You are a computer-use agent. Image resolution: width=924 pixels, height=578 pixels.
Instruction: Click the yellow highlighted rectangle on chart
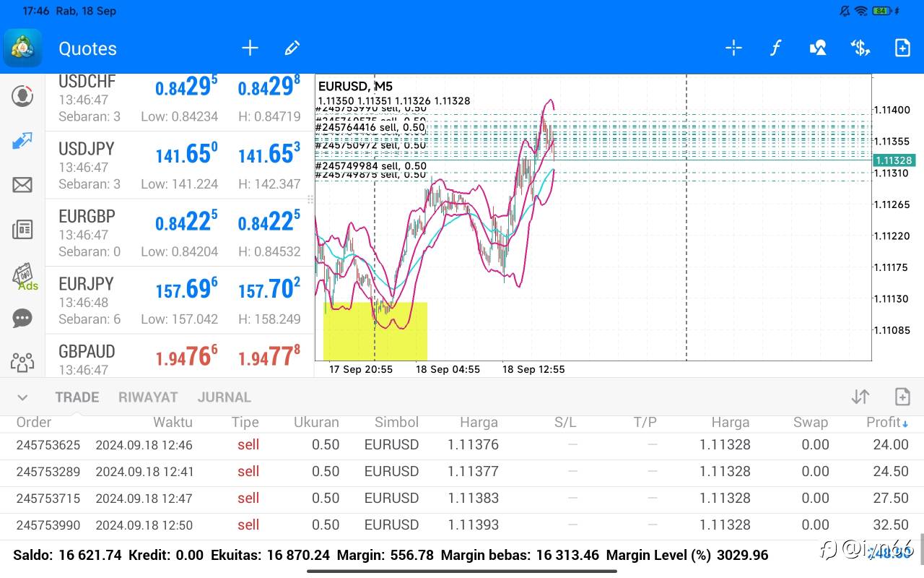(375, 332)
